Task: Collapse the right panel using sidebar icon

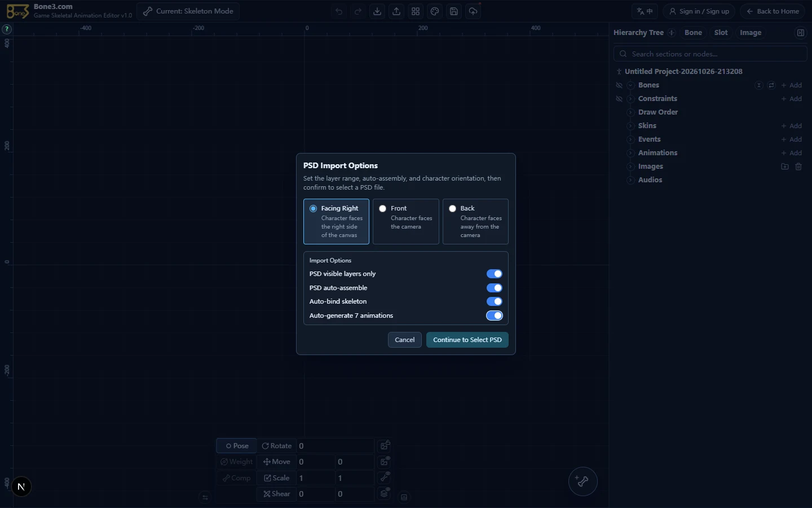Action: [800, 33]
